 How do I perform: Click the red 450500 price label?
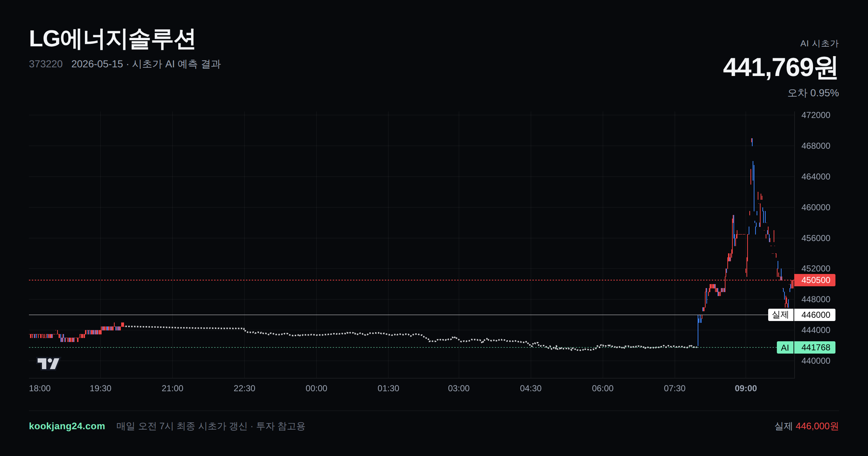(815, 280)
